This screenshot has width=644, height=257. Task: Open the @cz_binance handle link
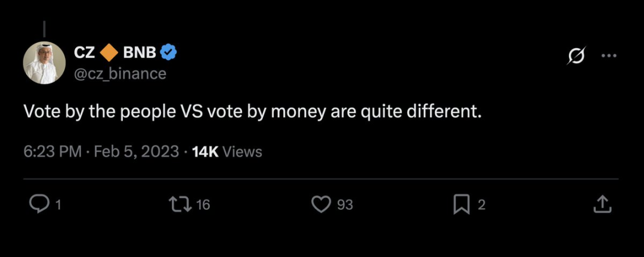click(x=119, y=73)
